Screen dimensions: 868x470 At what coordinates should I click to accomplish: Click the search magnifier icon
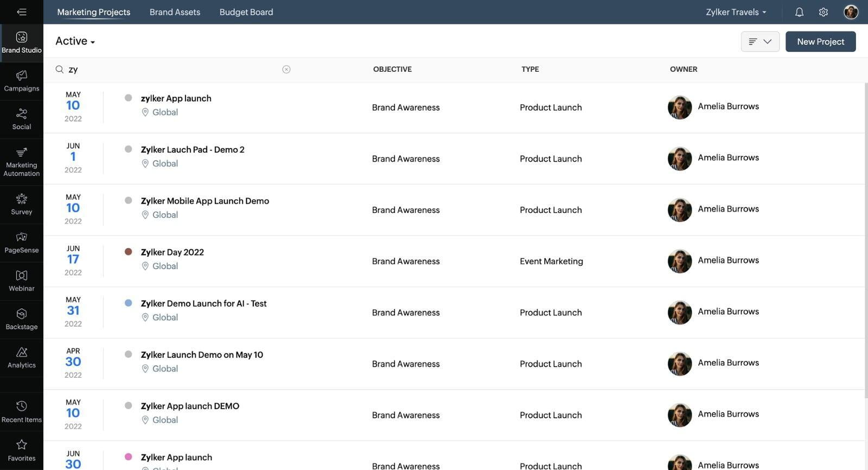[60, 69]
